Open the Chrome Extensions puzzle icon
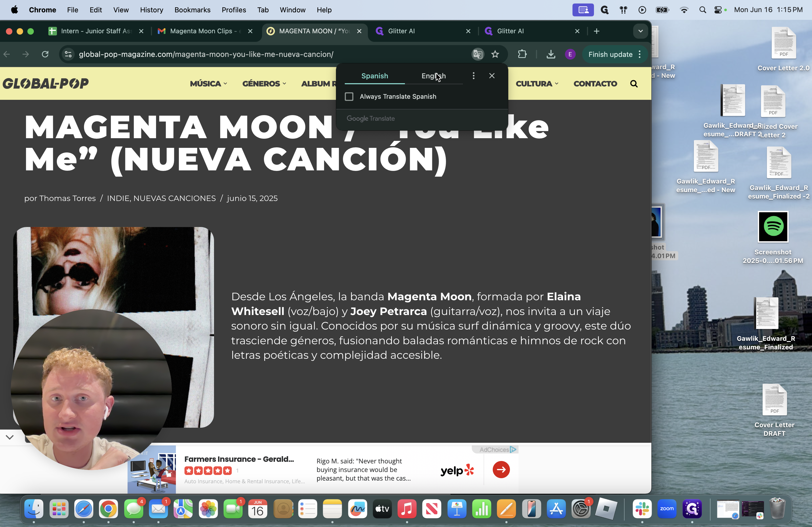The width and height of the screenshot is (812, 527). coord(522,54)
